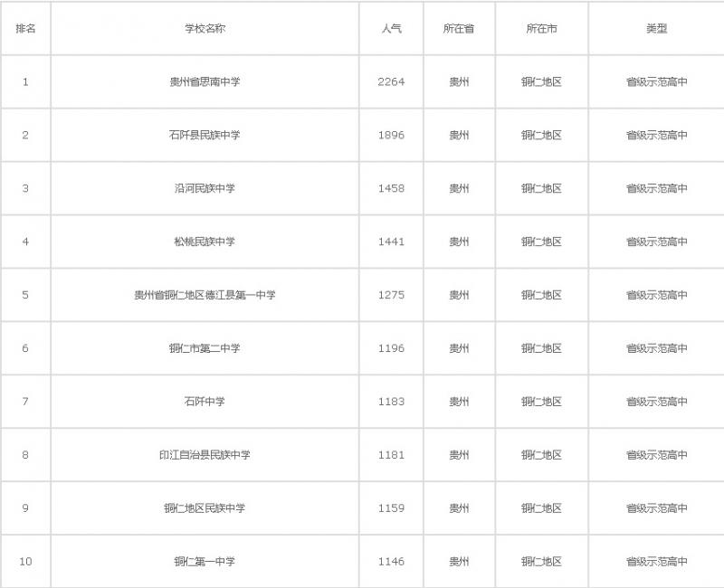724x588 pixels.
Task: Select the 类型 column header
Action: coord(656,28)
